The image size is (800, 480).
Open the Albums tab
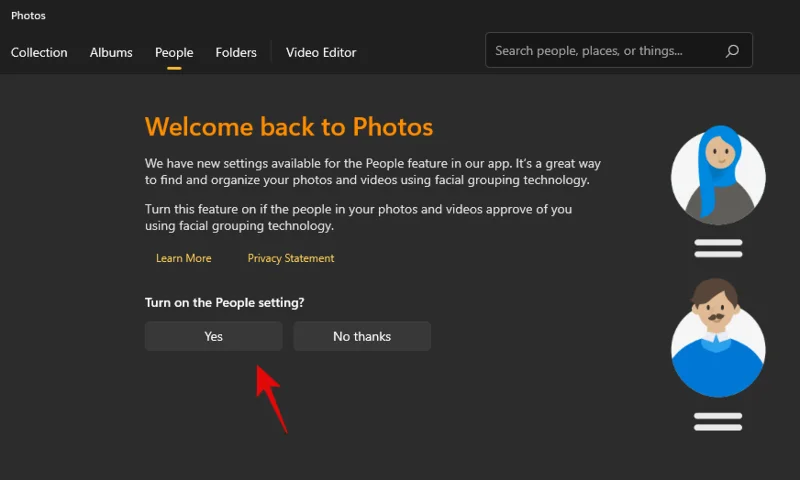click(111, 53)
